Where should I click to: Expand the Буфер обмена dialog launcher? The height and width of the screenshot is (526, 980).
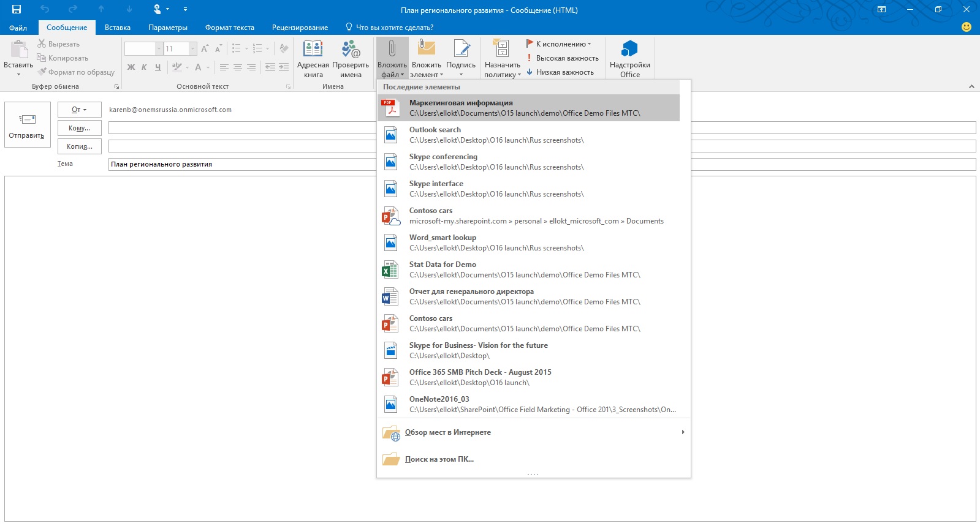pos(116,87)
